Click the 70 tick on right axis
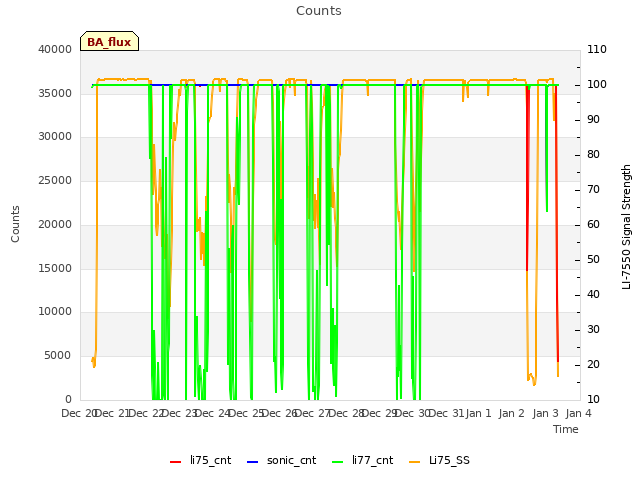 point(593,190)
